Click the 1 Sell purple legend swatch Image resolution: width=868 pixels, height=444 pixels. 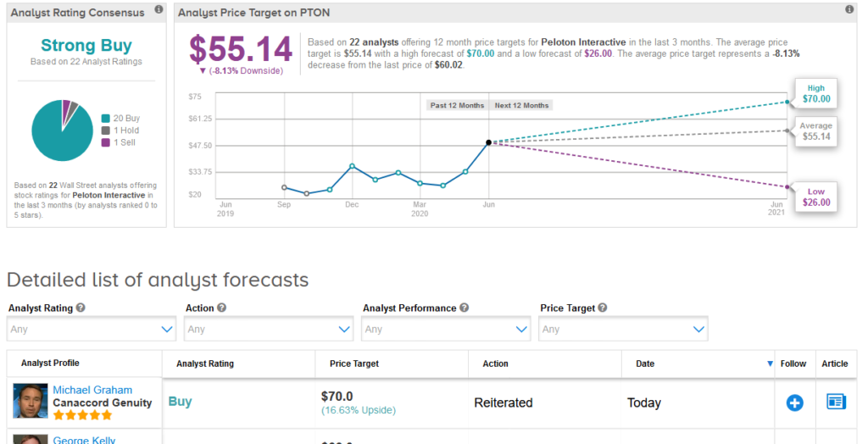(106, 143)
